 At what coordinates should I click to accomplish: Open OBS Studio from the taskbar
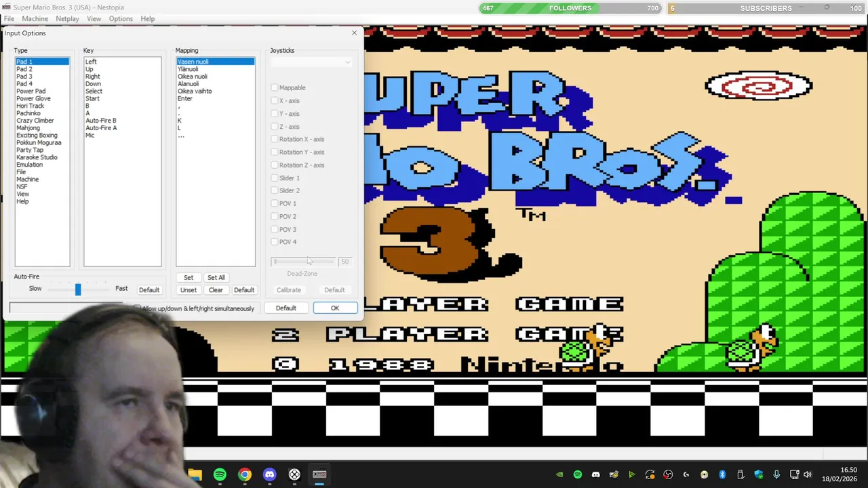click(x=294, y=474)
